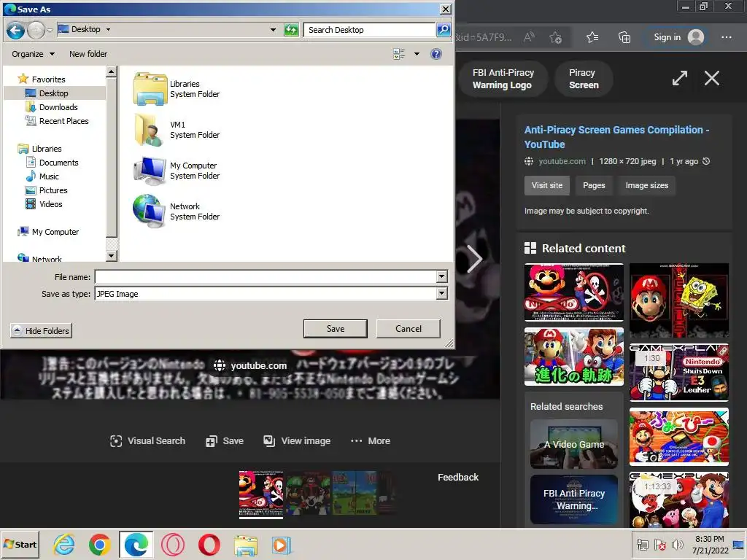Image resolution: width=747 pixels, height=560 pixels.
Task: Click the Back arrow in Save As dialog
Action: click(15, 31)
